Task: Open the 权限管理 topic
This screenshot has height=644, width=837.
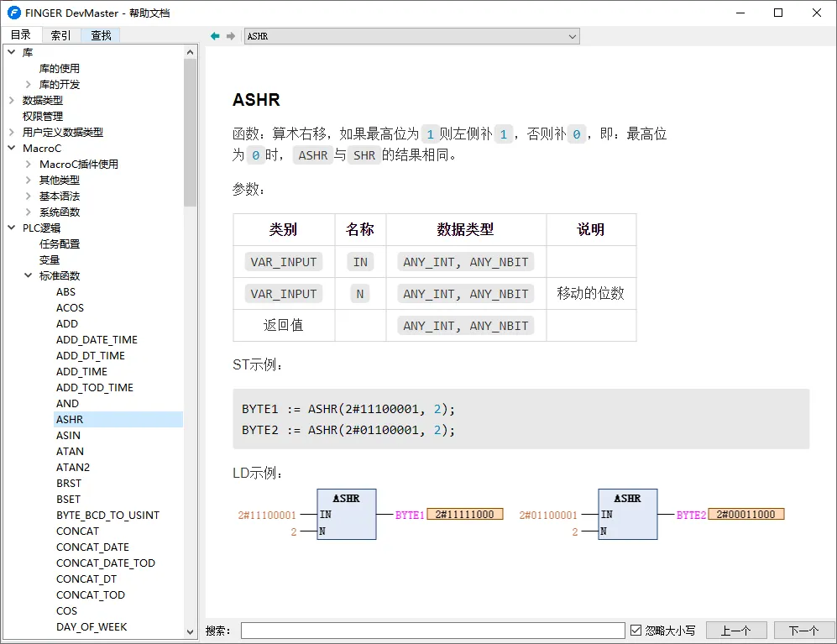Action: click(x=43, y=116)
